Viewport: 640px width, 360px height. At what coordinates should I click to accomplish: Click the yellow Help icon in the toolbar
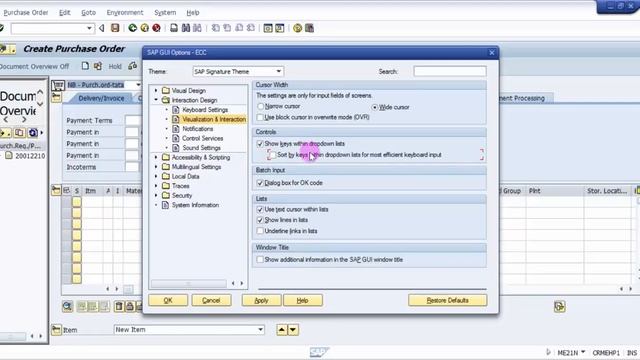(298, 28)
